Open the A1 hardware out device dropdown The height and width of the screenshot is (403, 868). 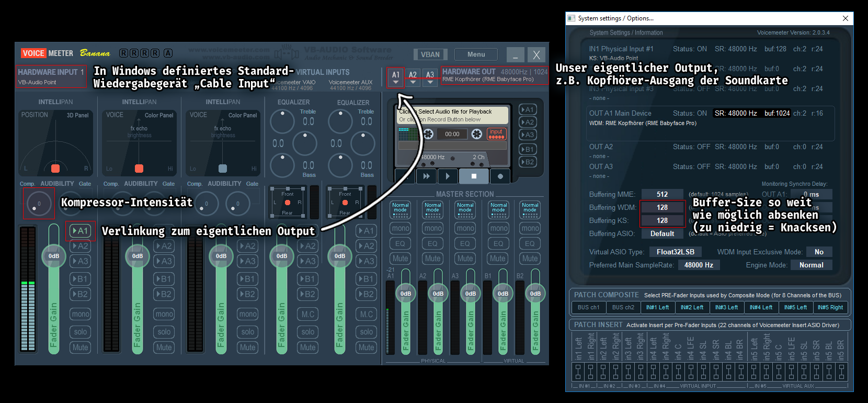[396, 78]
